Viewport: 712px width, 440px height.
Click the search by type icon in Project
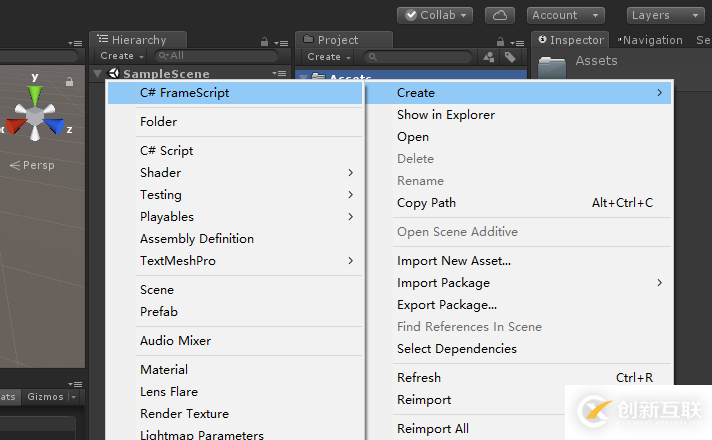[x=489, y=57]
